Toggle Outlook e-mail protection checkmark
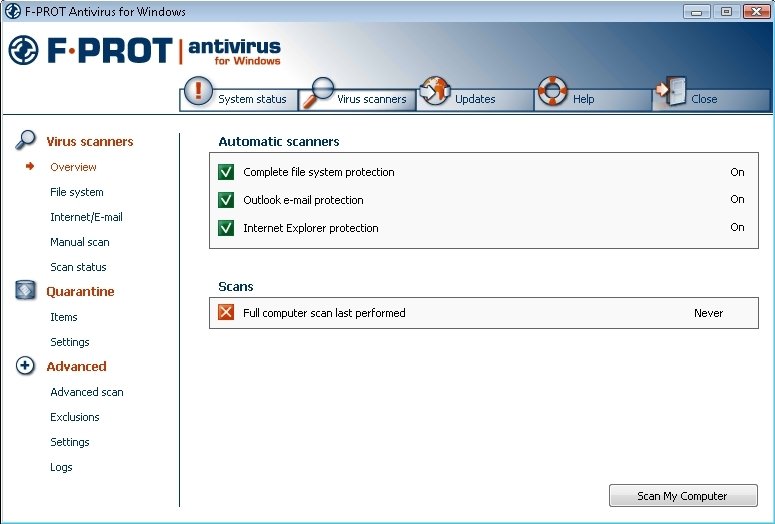 tap(226, 200)
